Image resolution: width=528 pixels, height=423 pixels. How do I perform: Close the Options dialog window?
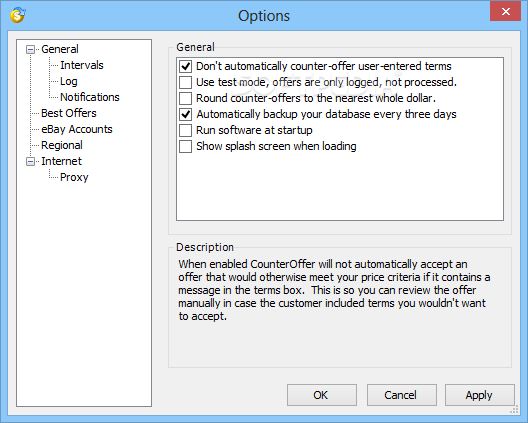coord(505,11)
